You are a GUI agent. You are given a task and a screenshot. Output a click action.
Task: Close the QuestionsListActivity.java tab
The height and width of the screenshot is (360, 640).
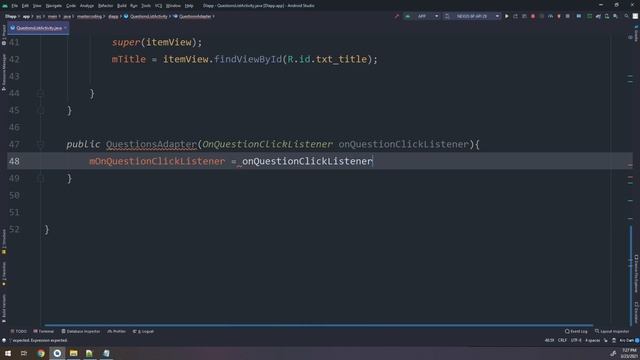point(65,28)
